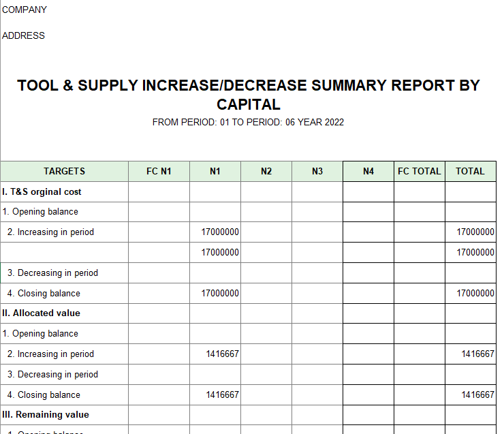Select TOTAL value in original cost Increasing in period row
This screenshot has width=504, height=434.
(475, 232)
